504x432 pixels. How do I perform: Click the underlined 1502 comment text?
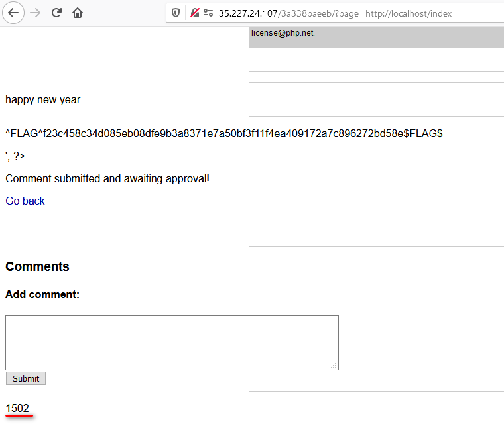17,408
